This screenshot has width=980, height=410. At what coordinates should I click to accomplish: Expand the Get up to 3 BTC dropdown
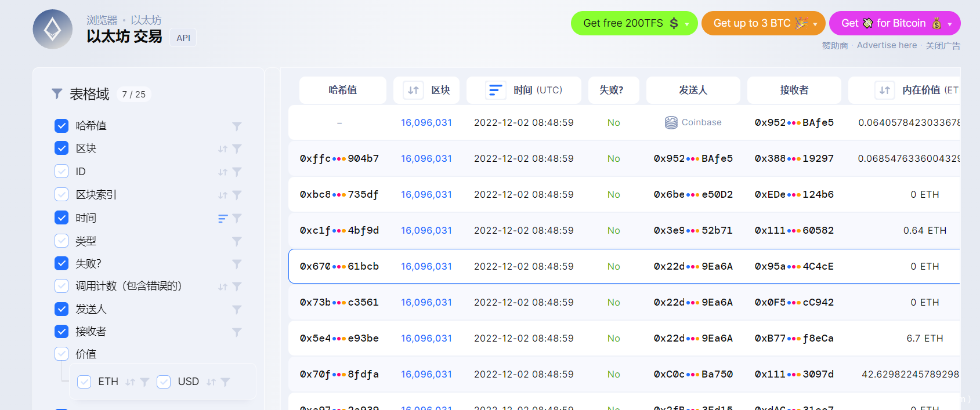(x=815, y=24)
